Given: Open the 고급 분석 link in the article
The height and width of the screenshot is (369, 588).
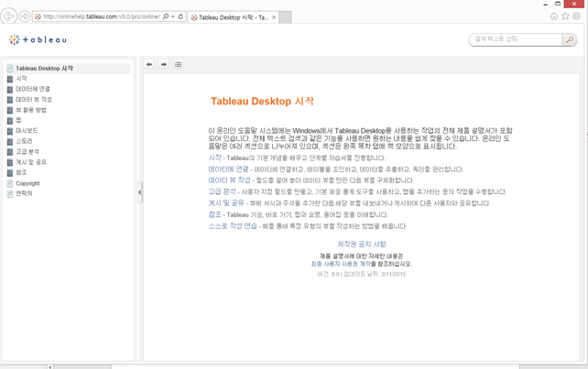Looking at the screenshot, I should pyautogui.click(x=222, y=191).
